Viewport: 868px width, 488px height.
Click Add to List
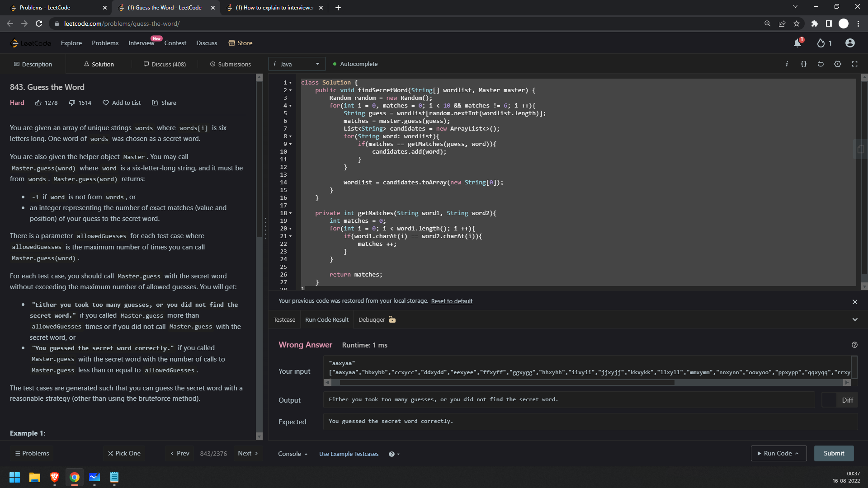click(x=122, y=103)
